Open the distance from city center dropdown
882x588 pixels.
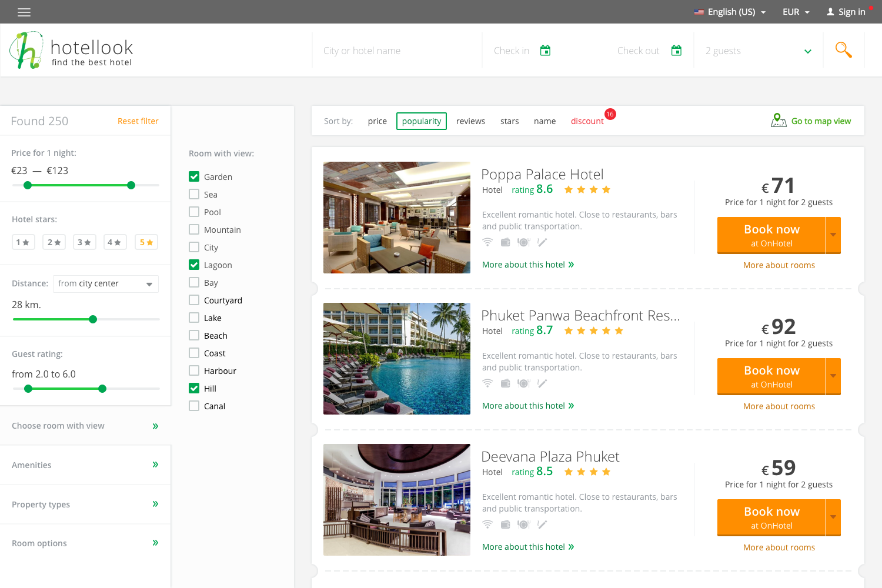coord(106,283)
